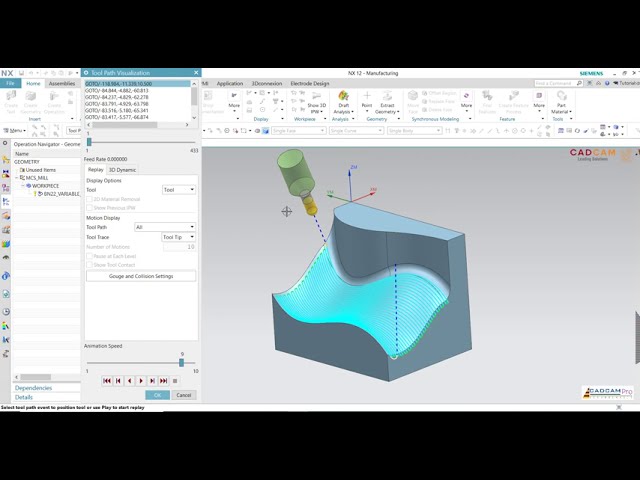The image size is (640, 480).
Task: Step forward one motion in replay
Action: [152, 380]
